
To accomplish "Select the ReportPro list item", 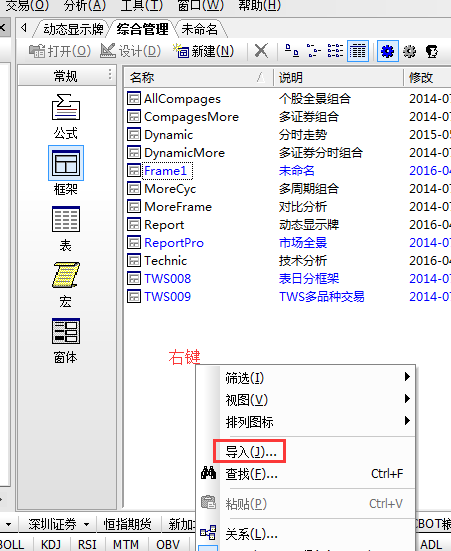I will (174, 242).
